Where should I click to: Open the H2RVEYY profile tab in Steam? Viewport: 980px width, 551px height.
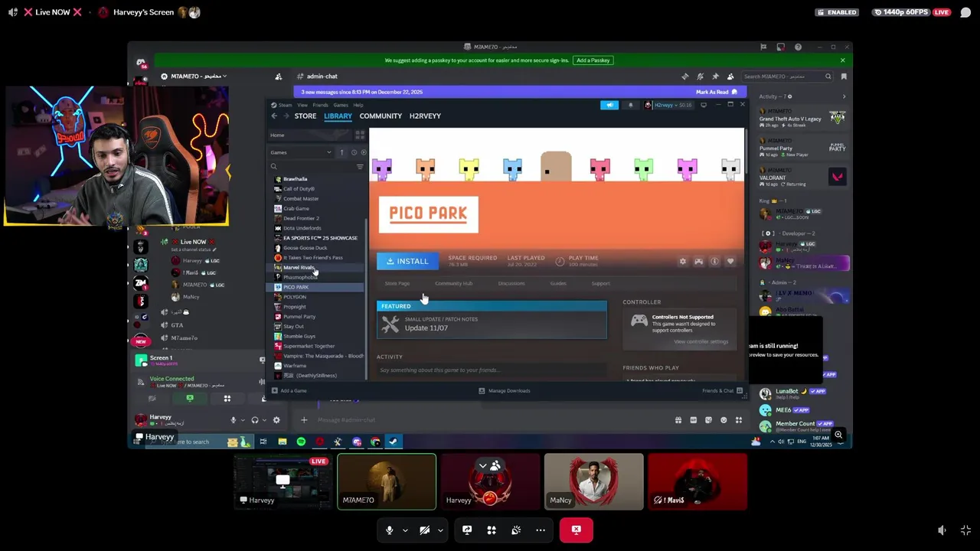click(x=425, y=116)
